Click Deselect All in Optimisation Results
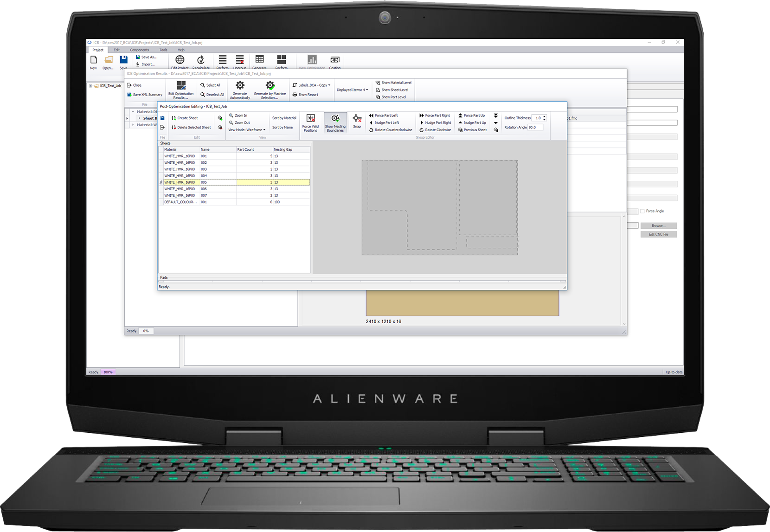 pyautogui.click(x=212, y=95)
